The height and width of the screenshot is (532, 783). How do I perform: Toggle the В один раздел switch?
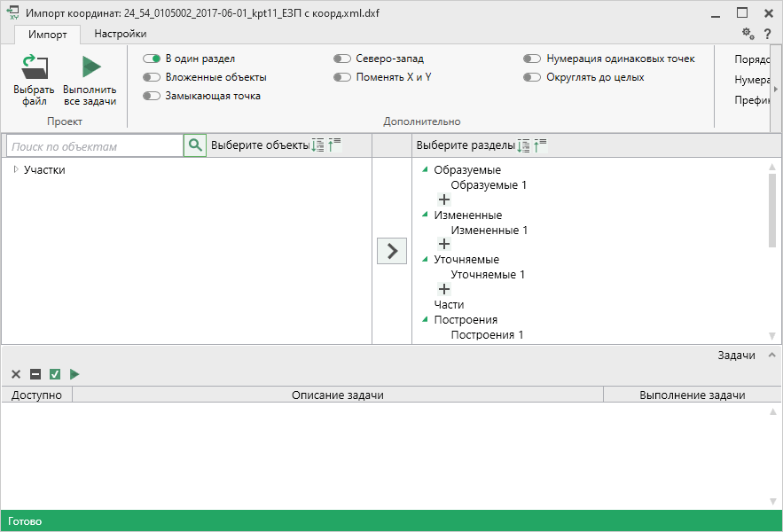151,59
